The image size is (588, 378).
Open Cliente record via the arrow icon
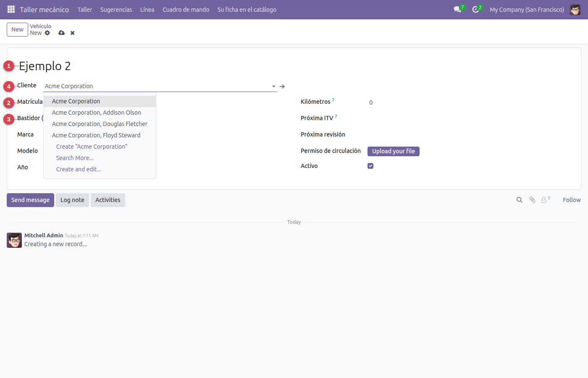[282, 87]
